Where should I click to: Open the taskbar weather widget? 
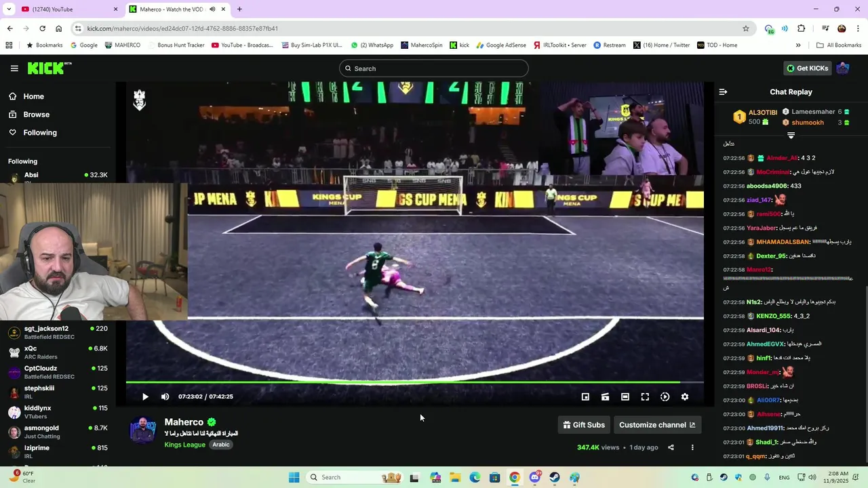(x=22, y=477)
